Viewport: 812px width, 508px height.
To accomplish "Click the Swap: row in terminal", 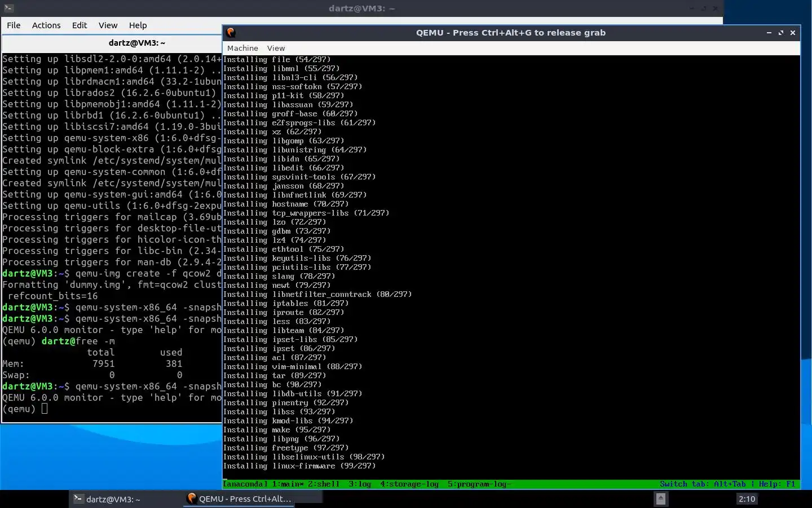I will pyautogui.click(x=92, y=375).
